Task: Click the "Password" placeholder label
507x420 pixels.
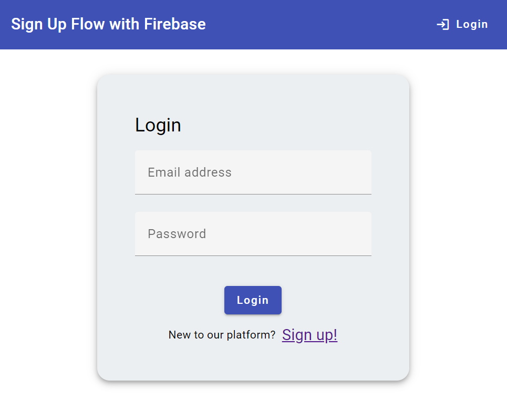Action: pos(177,234)
